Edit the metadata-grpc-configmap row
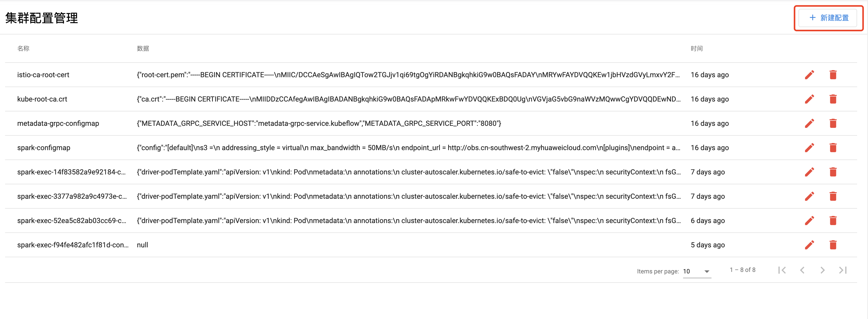 pyautogui.click(x=809, y=123)
